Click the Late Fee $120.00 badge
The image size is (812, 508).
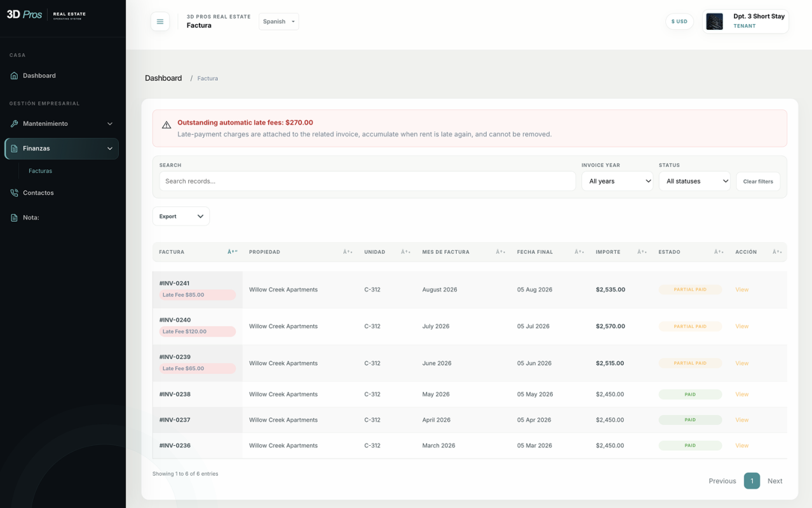pos(198,331)
